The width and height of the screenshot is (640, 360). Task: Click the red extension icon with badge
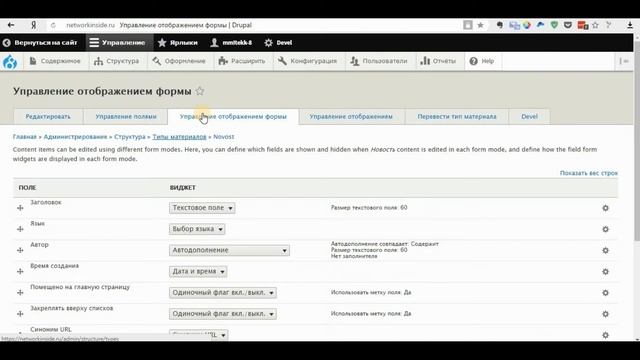pos(582,25)
